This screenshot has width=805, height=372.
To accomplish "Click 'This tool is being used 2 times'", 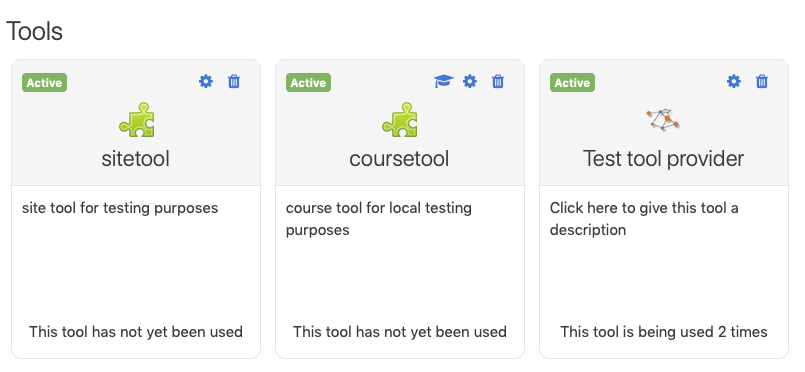I will click(x=663, y=331).
